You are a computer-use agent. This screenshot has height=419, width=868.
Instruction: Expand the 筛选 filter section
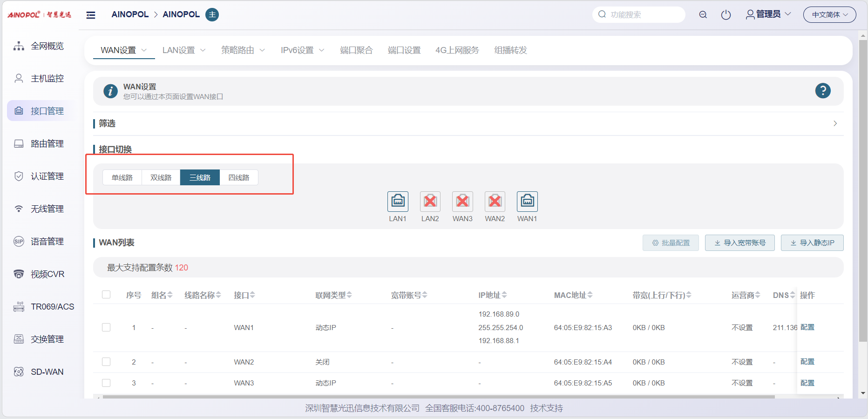click(835, 123)
